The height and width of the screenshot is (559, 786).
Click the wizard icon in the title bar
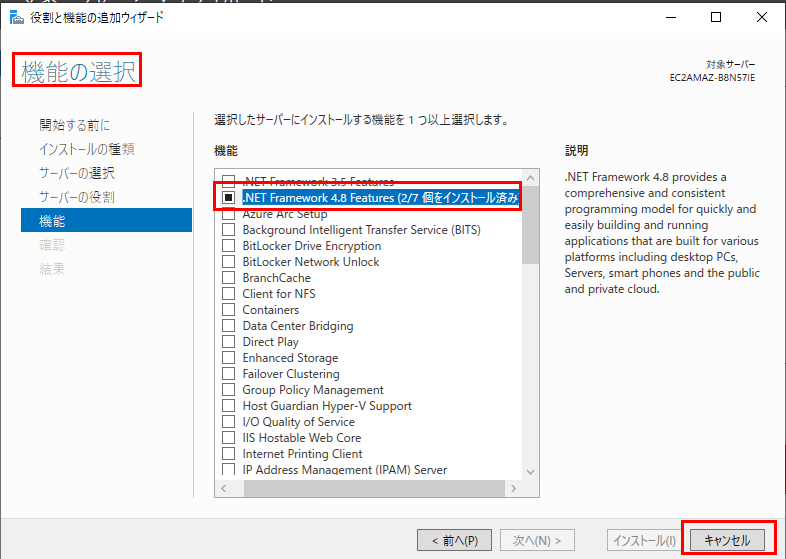[14, 17]
